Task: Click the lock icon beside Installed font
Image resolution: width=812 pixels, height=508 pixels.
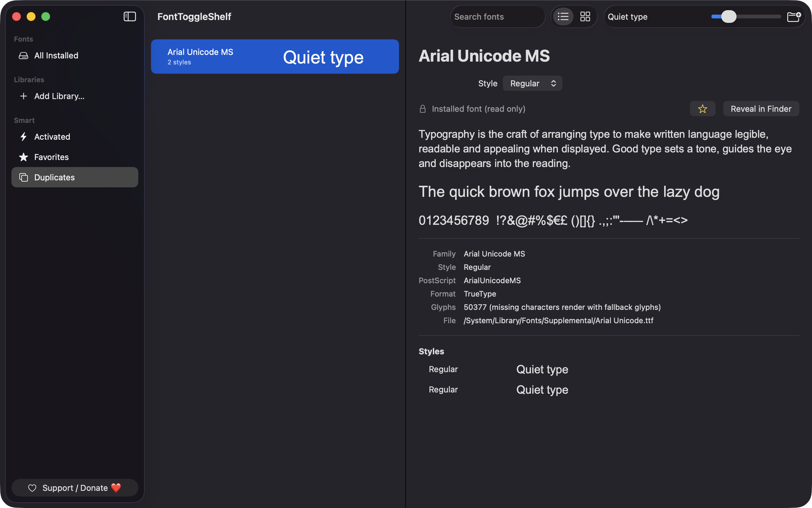Action: (423, 109)
